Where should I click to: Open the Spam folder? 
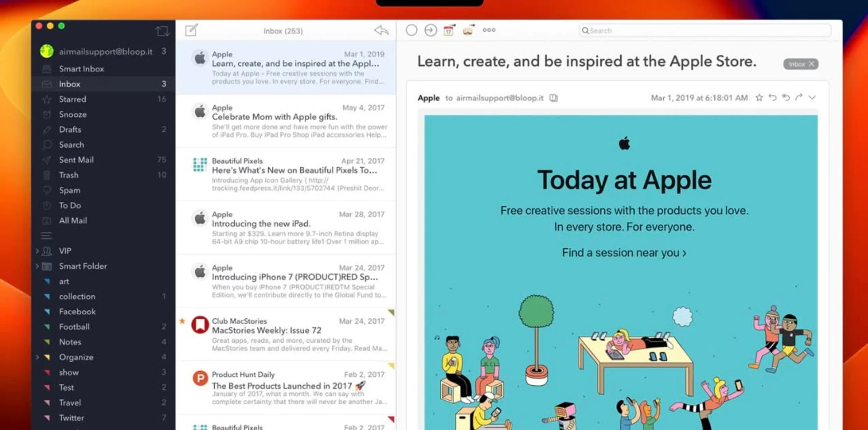[103, 190]
